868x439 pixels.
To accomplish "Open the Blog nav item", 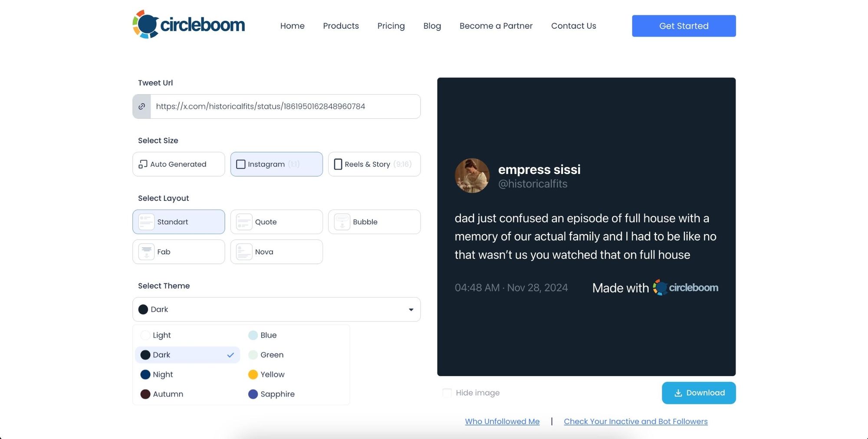I will point(432,26).
